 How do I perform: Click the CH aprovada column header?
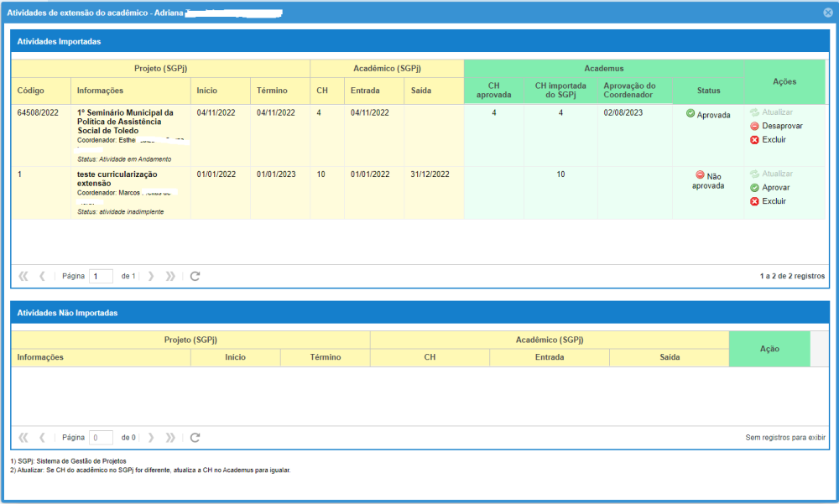pyautogui.click(x=493, y=91)
